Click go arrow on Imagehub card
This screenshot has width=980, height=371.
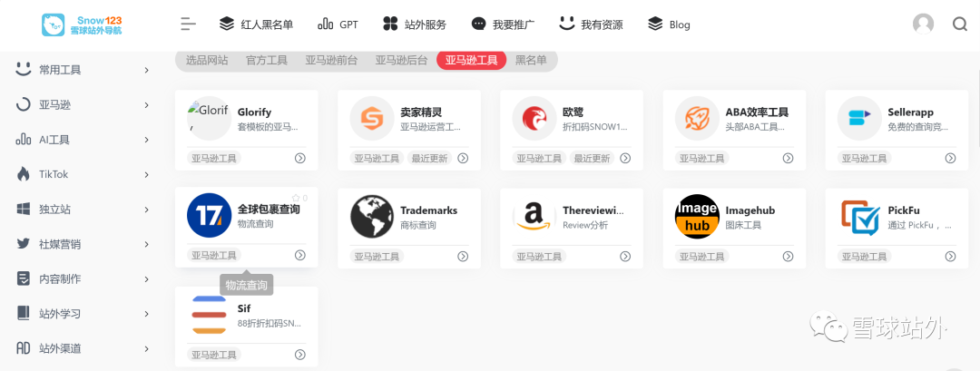[789, 256]
